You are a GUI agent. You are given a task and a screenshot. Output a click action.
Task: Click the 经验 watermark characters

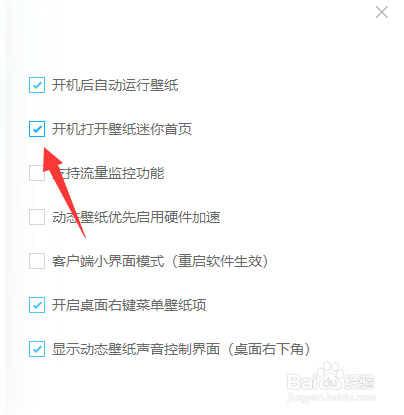[x=359, y=382]
